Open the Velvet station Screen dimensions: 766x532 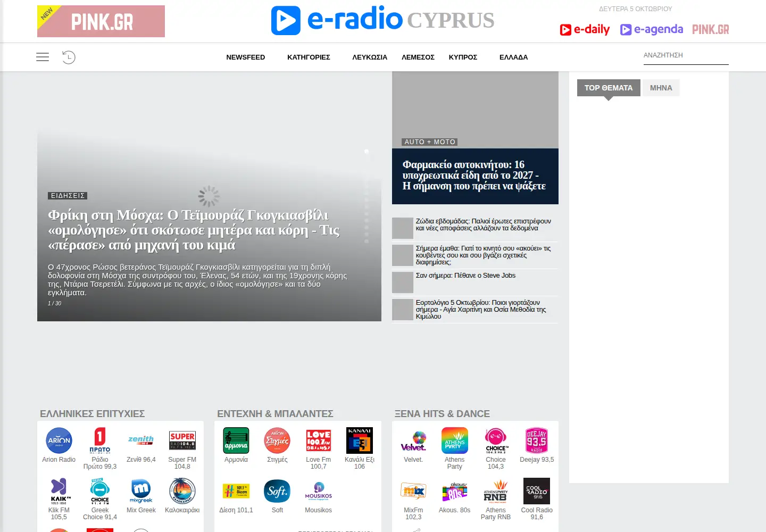click(x=413, y=445)
